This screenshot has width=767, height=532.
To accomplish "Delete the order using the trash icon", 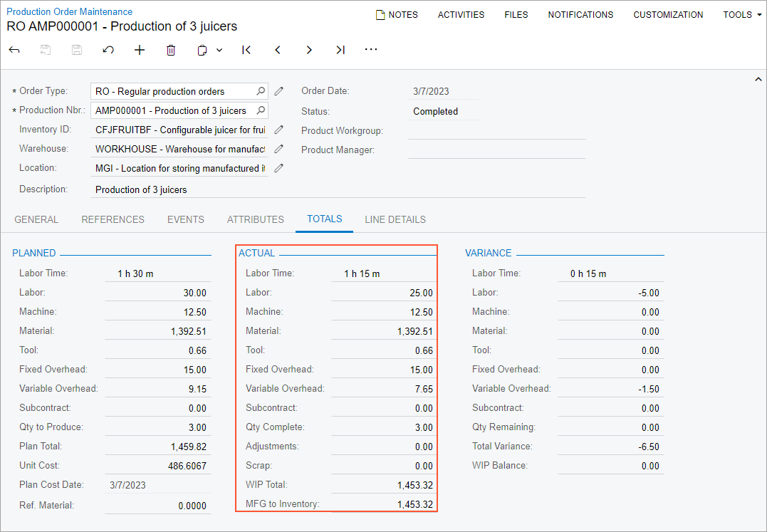I will (171, 50).
